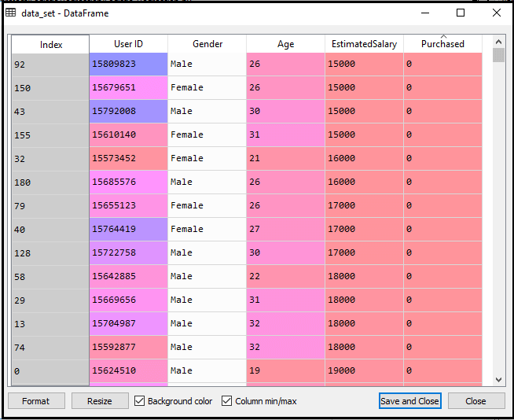Minimize the DataFrame window

point(425,13)
